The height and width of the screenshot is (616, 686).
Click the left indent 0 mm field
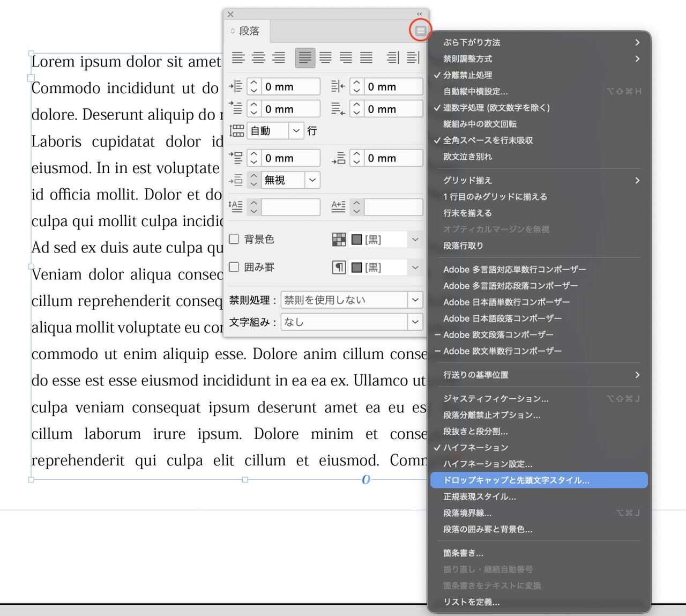(x=290, y=87)
